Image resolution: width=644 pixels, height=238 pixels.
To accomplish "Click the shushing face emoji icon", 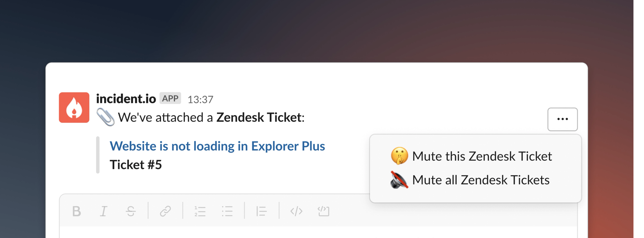I will (399, 156).
